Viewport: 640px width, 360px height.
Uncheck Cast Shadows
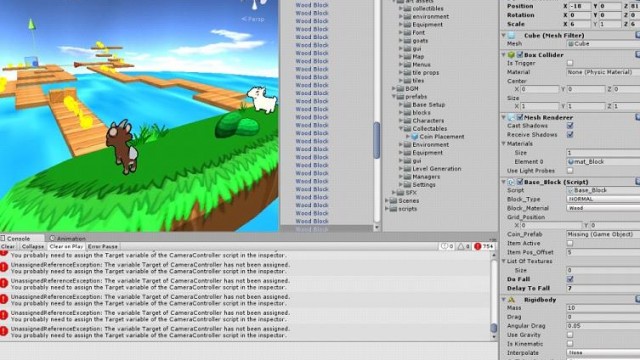coord(570,126)
